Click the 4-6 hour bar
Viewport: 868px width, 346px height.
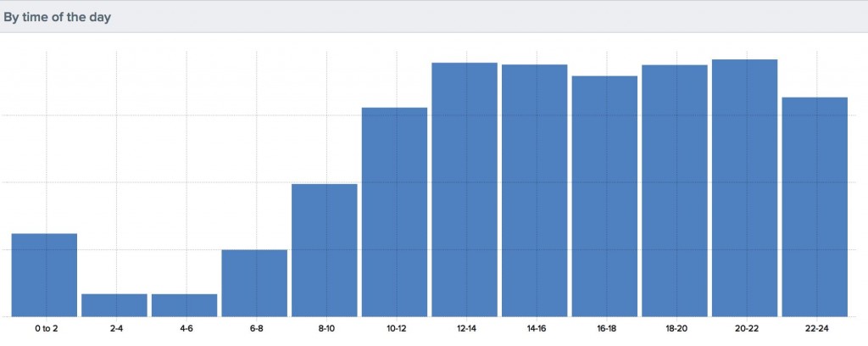click(184, 305)
